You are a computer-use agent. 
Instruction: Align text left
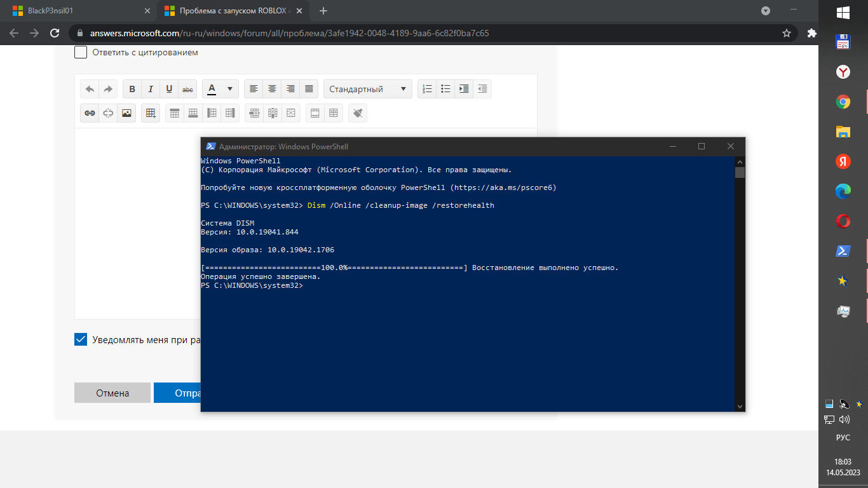tap(254, 89)
